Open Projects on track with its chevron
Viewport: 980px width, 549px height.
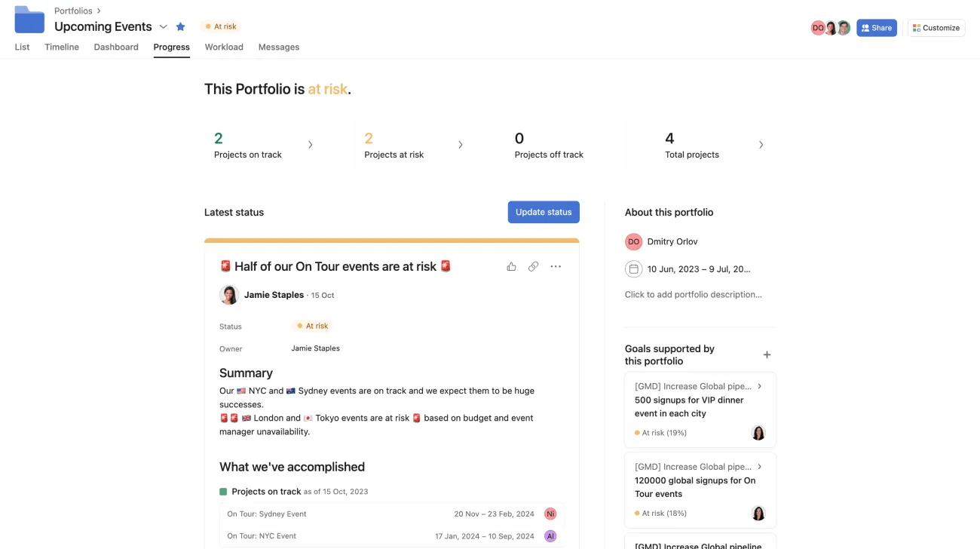311,144
